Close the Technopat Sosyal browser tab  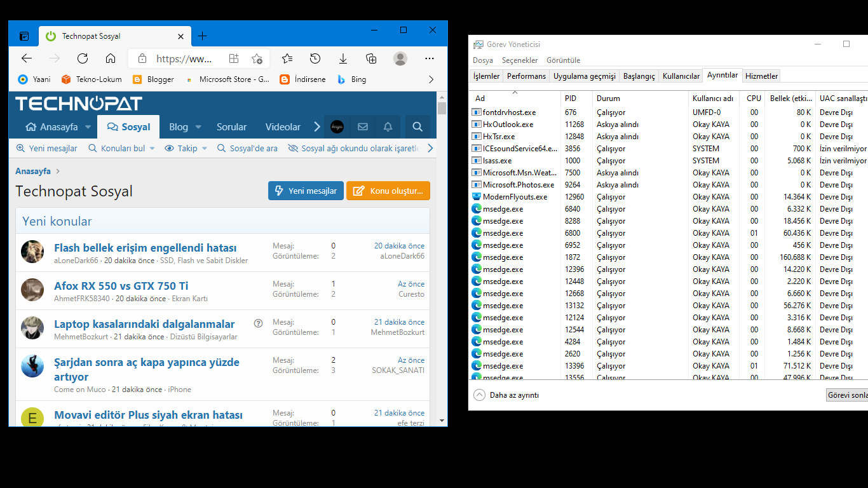(181, 36)
